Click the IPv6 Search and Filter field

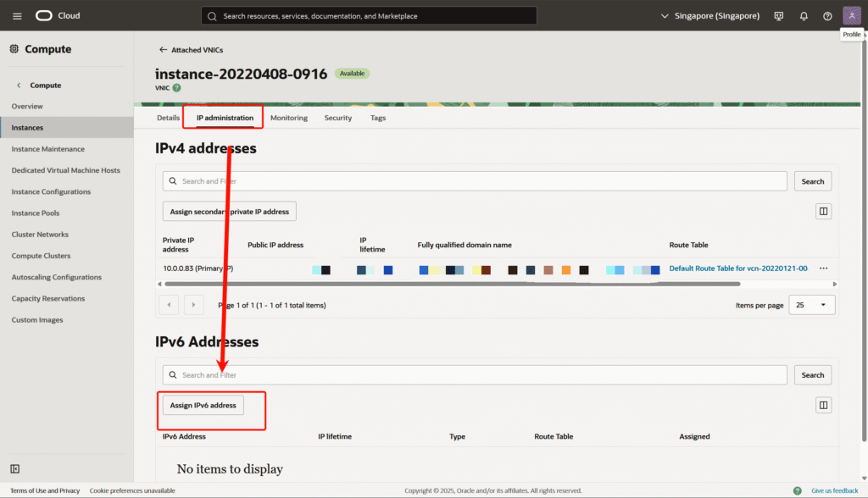pyautogui.click(x=475, y=375)
